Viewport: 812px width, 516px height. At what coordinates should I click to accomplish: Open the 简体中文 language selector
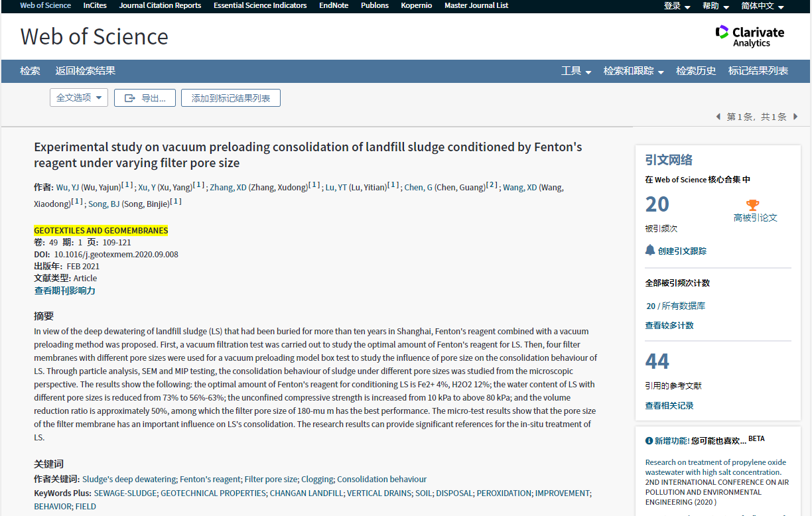(762, 6)
